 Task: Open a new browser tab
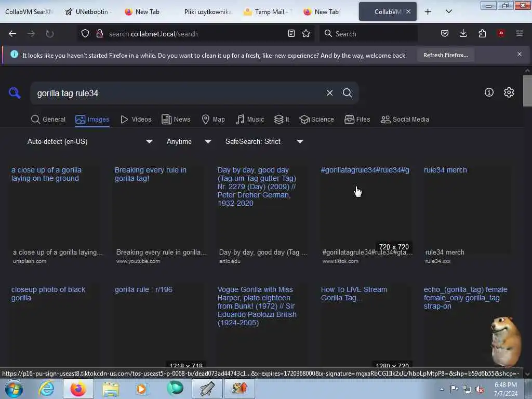428,12
